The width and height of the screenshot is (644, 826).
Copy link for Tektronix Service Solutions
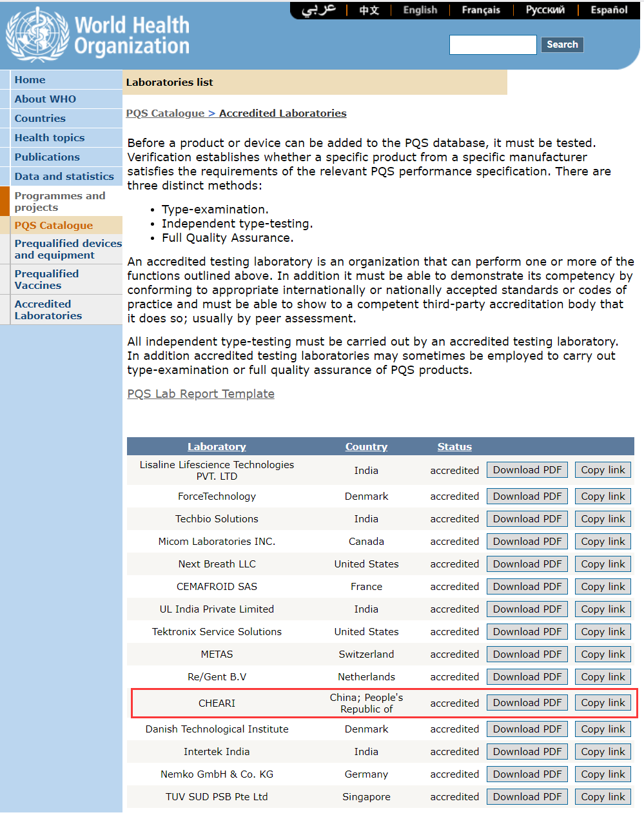point(603,632)
